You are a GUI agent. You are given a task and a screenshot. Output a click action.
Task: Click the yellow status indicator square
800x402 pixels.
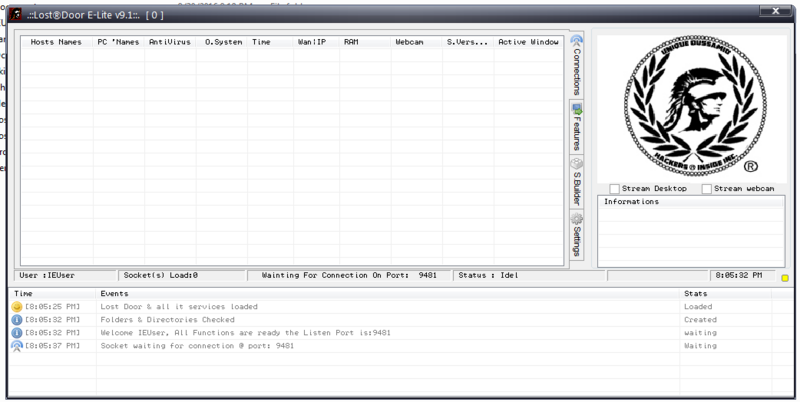[x=785, y=278]
